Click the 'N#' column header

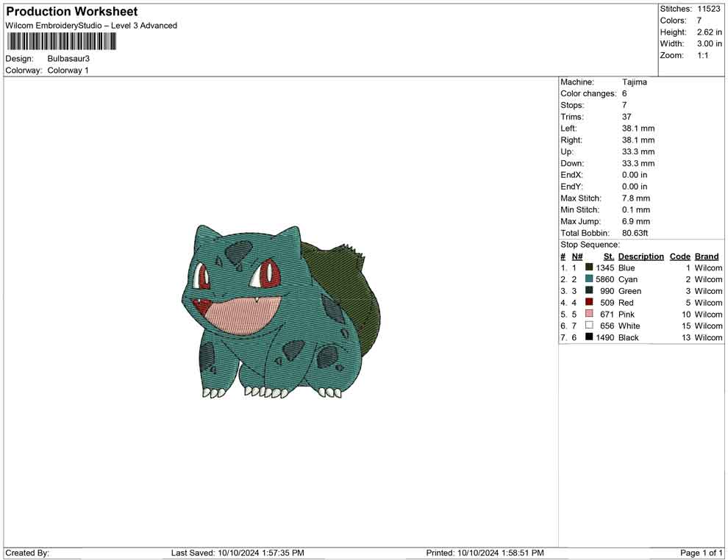577,256
